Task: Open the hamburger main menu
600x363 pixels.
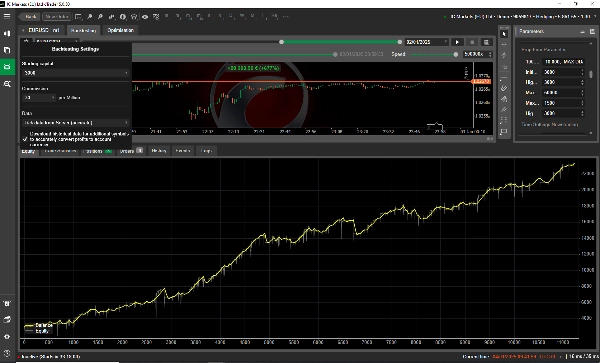Action: click(7, 16)
